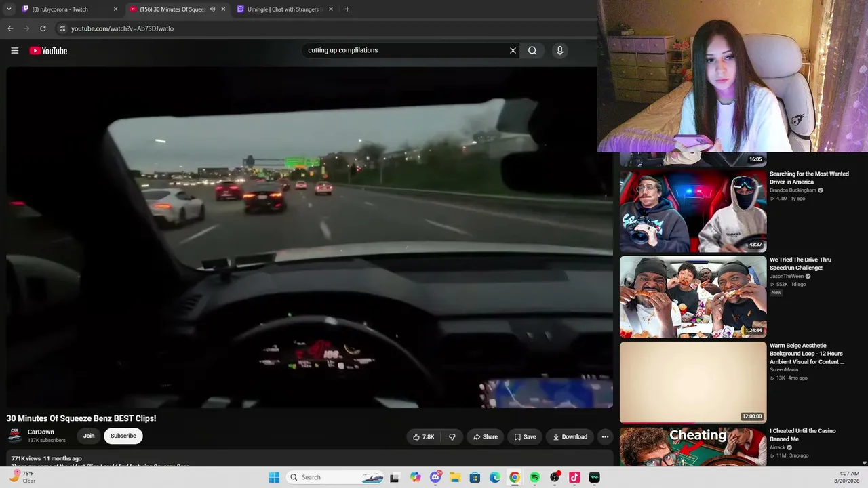868x488 pixels.
Task: Open 'We Tried The Drive-Thru Speedrun Challenge!' title
Action: (x=800, y=264)
